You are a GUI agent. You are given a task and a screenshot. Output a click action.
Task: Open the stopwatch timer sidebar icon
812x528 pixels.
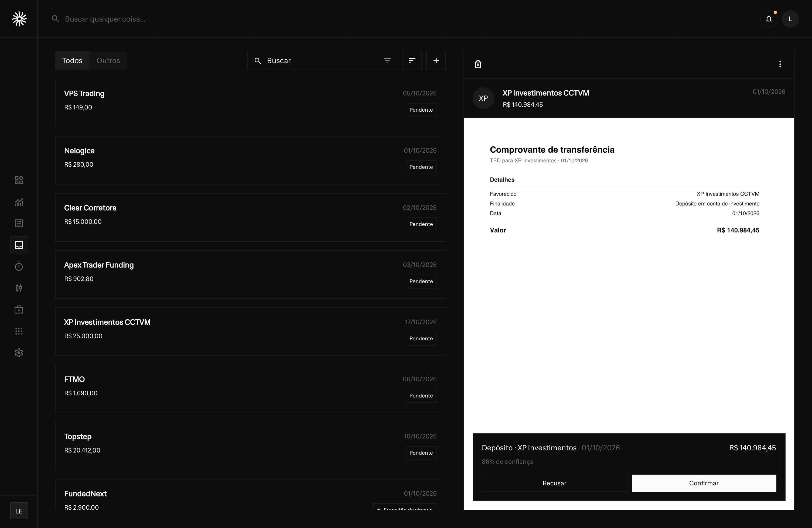pyautogui.click(x=19, y=266)
